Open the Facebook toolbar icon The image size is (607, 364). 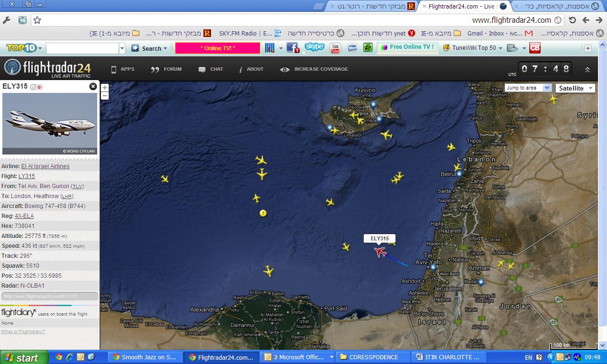point(293,48)
